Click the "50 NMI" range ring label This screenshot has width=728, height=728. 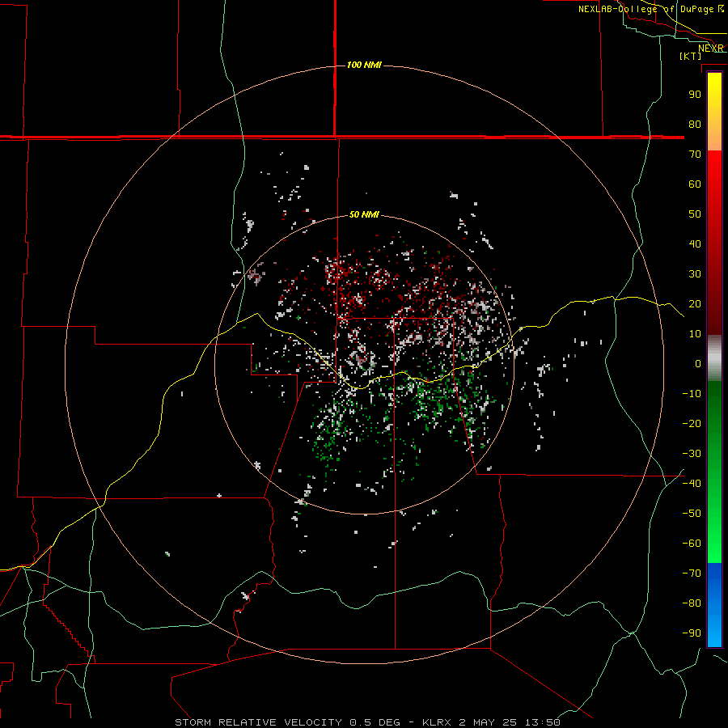click(364, 214)
